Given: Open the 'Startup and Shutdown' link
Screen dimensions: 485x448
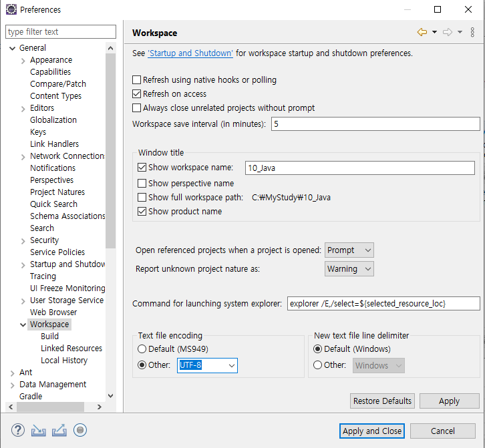Looking at the screenshot, I should point(190,53).
